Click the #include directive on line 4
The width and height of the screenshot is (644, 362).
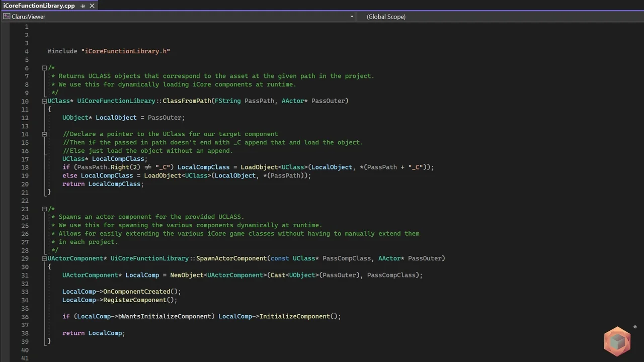point(62,51)
